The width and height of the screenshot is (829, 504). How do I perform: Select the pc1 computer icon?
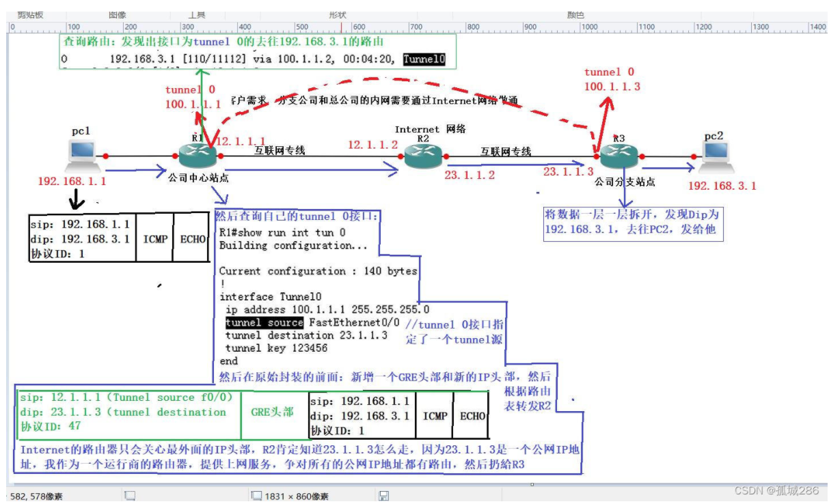point(82,155)
